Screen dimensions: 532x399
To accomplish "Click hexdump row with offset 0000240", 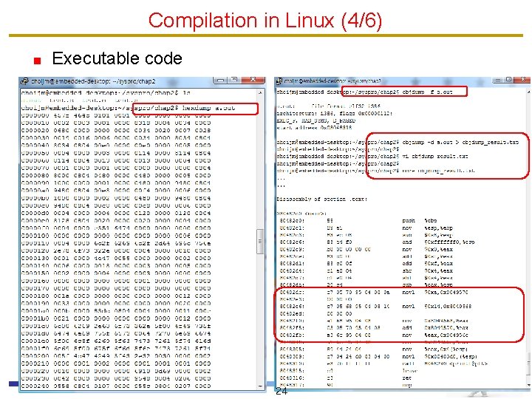I will [116, 386].
